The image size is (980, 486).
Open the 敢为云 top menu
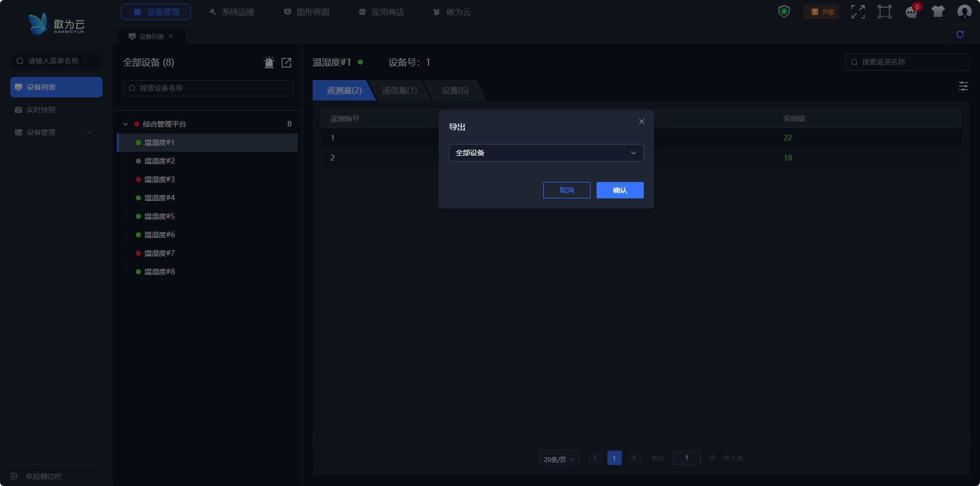452,12
